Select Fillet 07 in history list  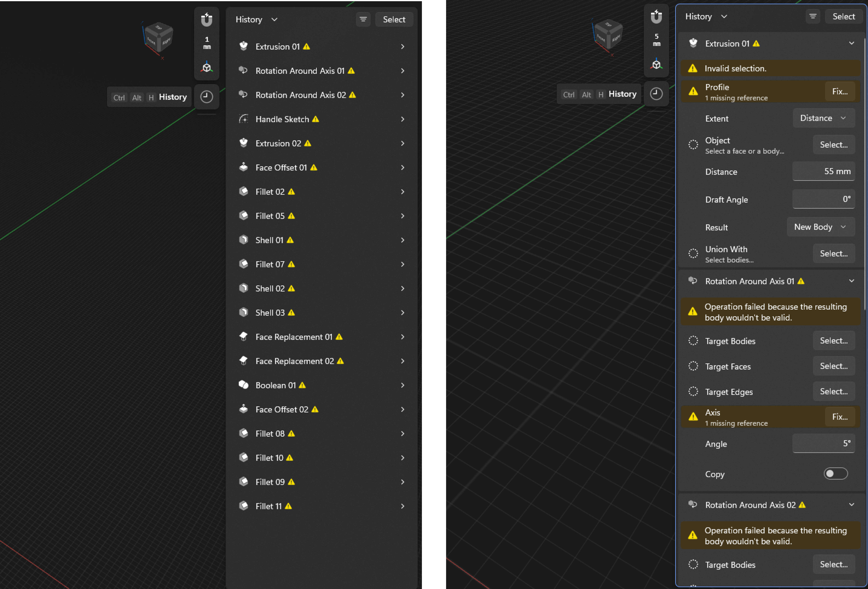click(322, 264)
